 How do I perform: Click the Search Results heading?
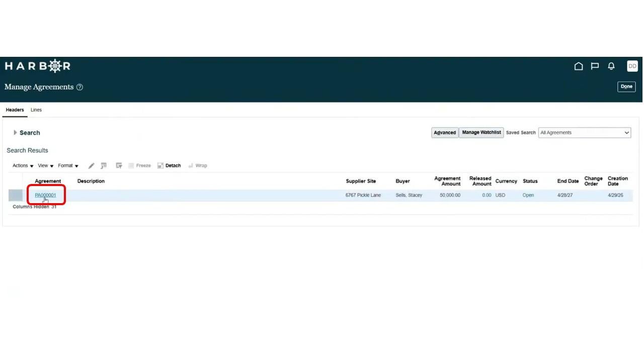(27, 150)
